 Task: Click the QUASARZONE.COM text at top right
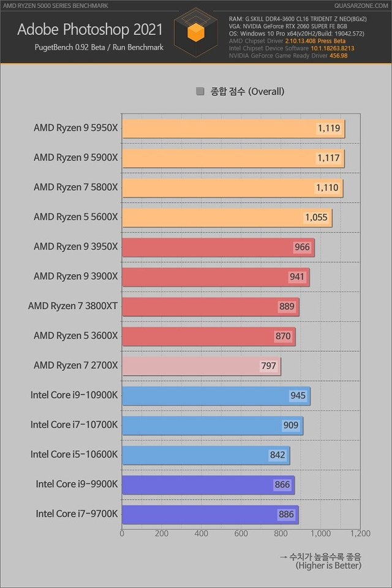tap(361, 6)
